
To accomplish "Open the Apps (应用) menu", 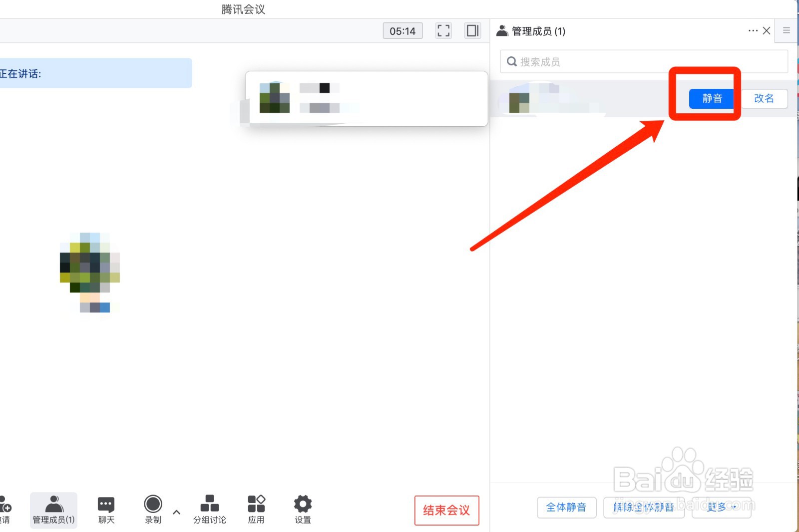I will point(256,510).
